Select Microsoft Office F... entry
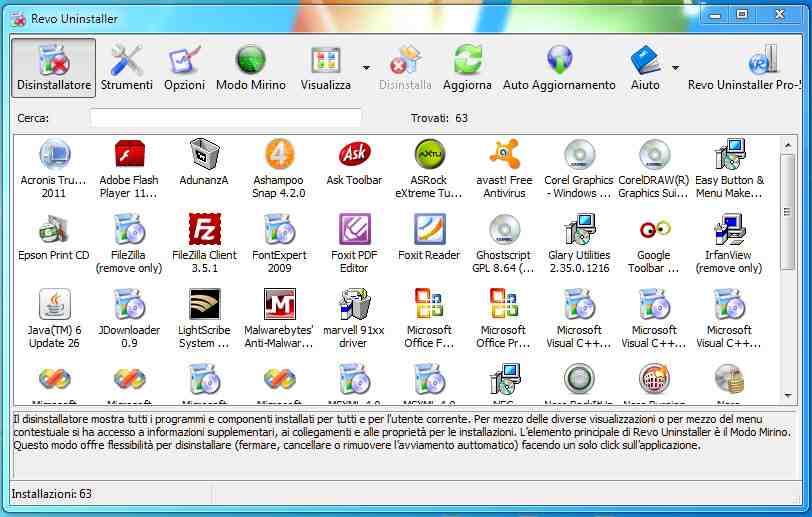This screenshot has height=517, width=812. [x=429, y=319]
